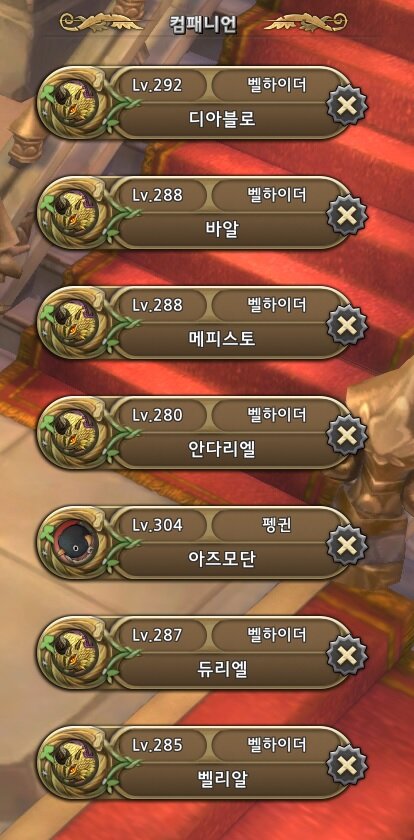Dismiss 메피스토 using the gear X icon
The width and height of the screenshot is (414, 840).
coord(347,325)
